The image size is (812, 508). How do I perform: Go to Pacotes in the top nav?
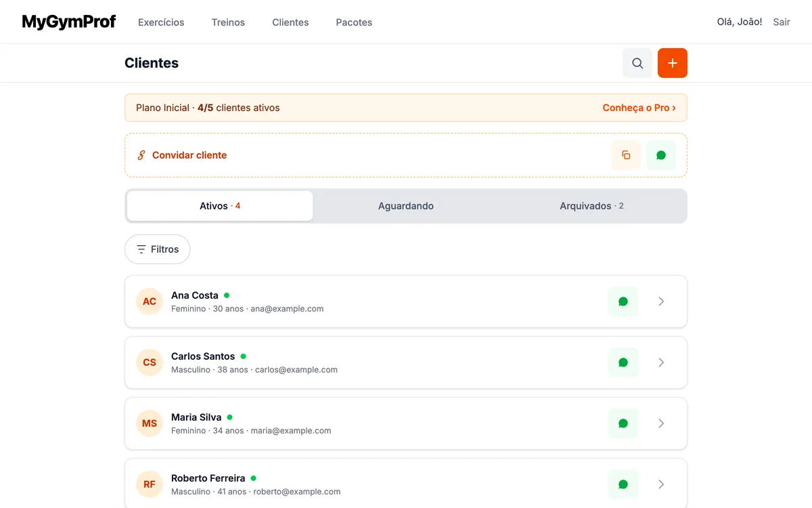pos(354,22)
